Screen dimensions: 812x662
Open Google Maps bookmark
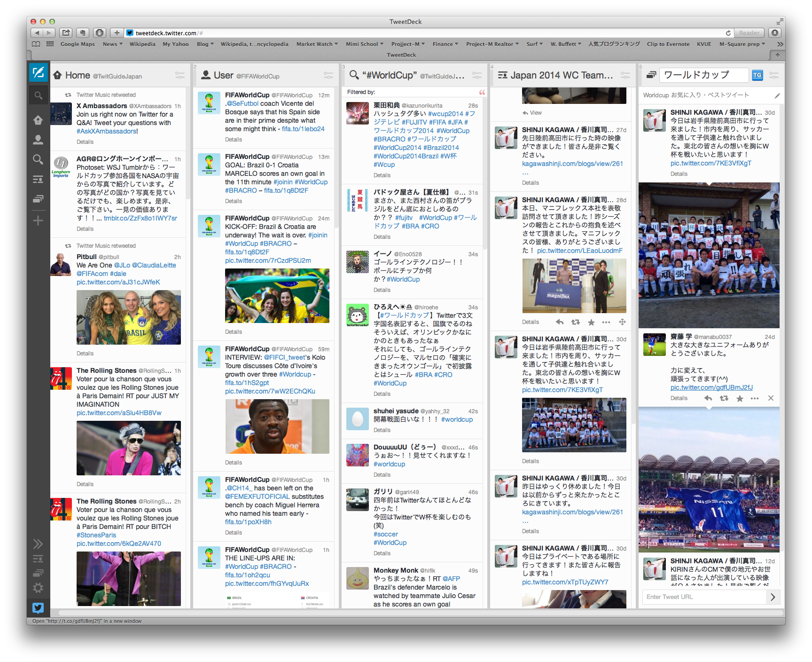coord(78,44)
